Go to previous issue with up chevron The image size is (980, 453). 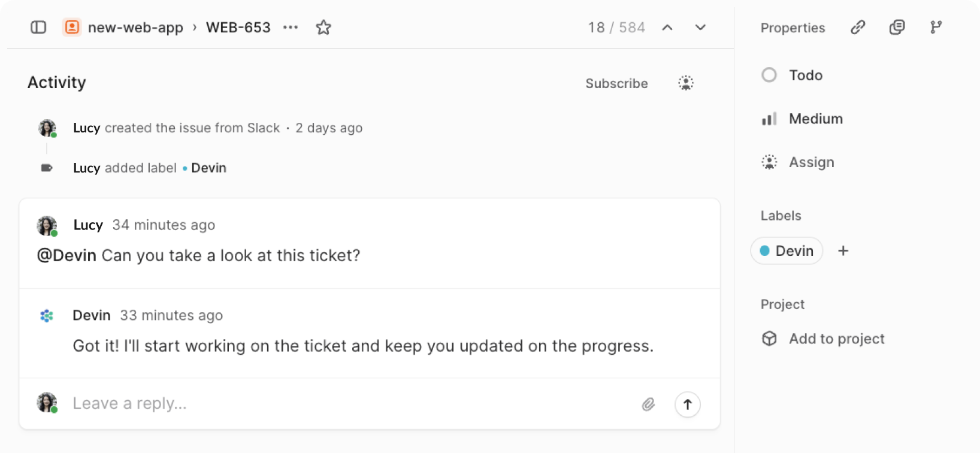(667, 28)
